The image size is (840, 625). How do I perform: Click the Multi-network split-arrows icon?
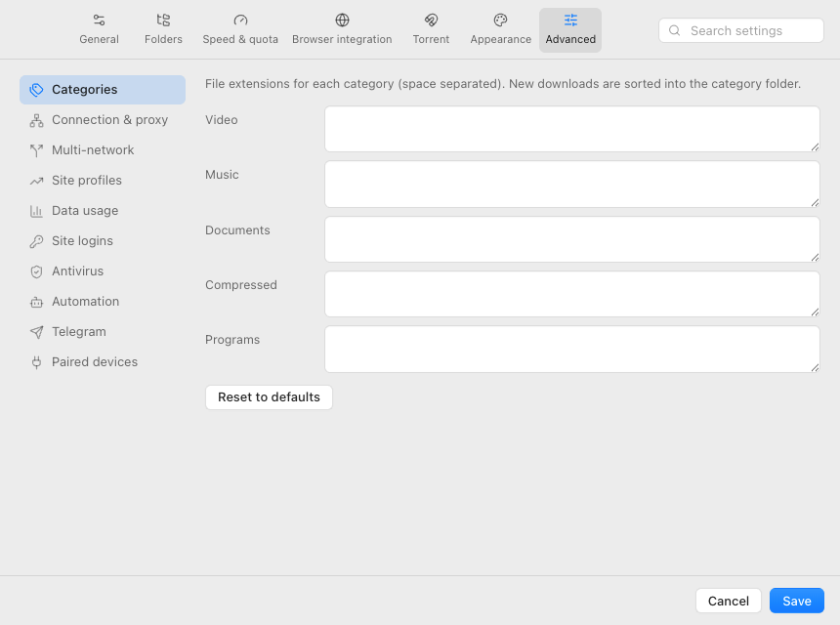click(x=36, y=150)
